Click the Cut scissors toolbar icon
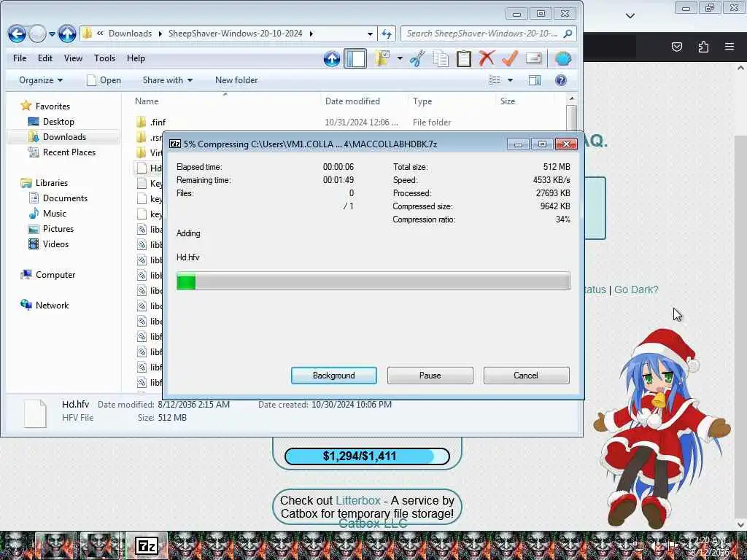Viewport: 747px width, 560px height. (x=417, y=58)
